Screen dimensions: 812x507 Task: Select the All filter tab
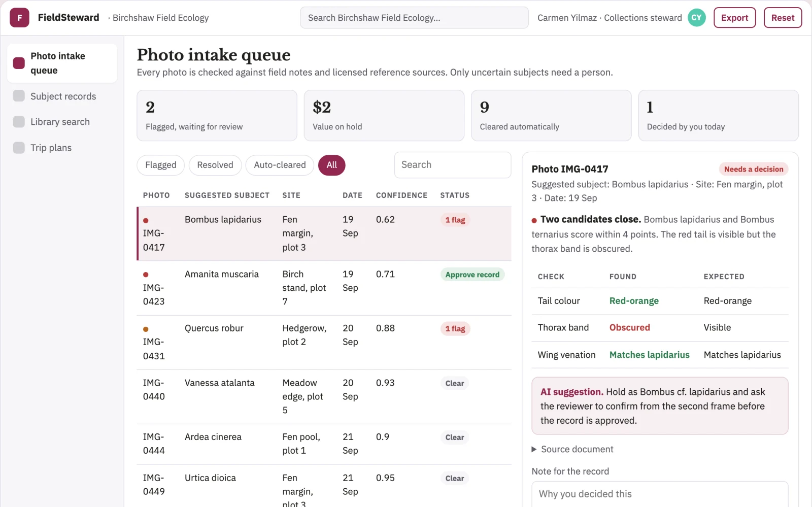[331, 165]
